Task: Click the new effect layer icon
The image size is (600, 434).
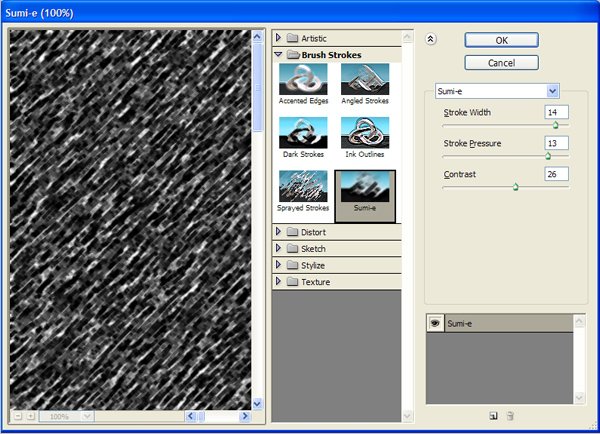Action: coord(493,416)
